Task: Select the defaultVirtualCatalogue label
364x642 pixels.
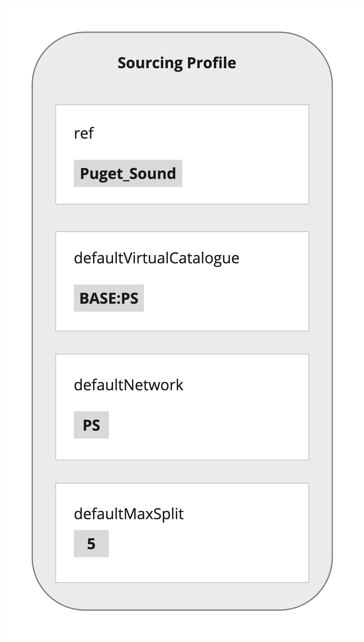Action: point(156,258)
